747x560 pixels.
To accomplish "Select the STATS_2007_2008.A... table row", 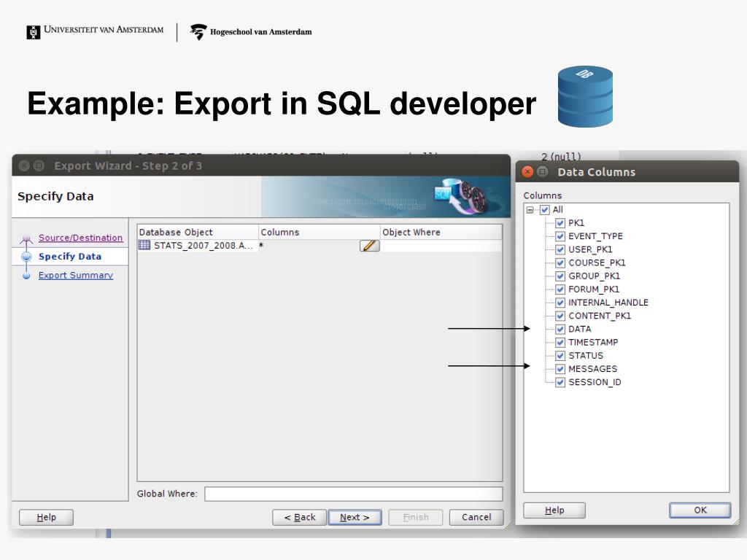I will tap(320, 246).
